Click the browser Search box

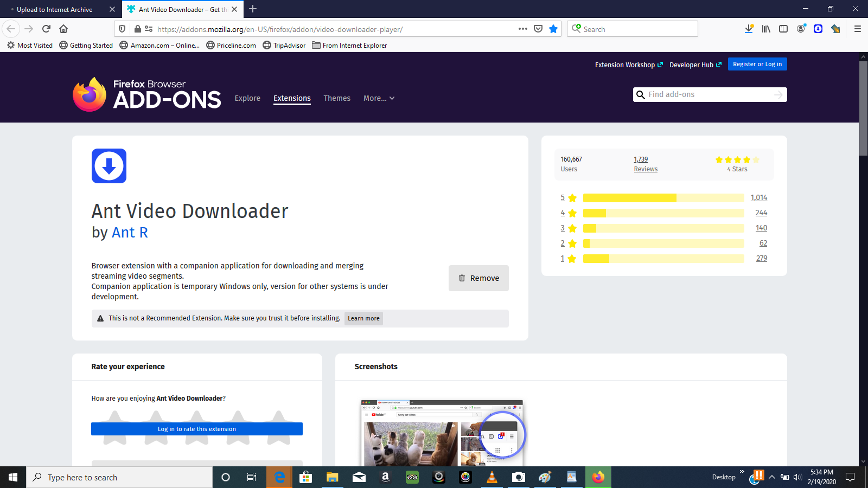(x=633, y=29)
